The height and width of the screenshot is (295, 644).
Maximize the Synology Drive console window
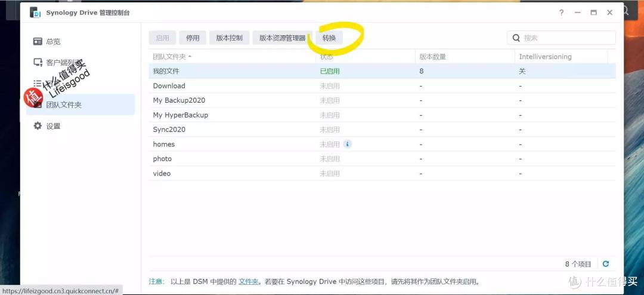(593, 13)
